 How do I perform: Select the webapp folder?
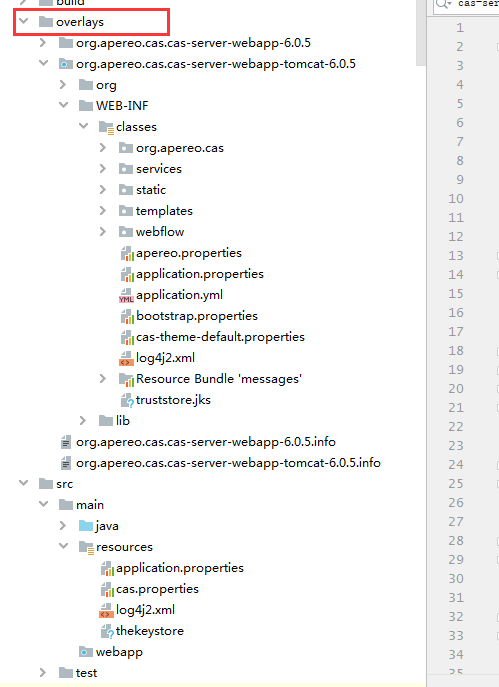pyautogui.click(x=119, y=652)
